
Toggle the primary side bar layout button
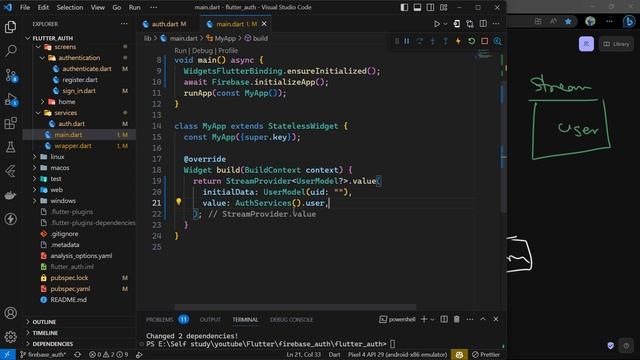tap(404, 7)
